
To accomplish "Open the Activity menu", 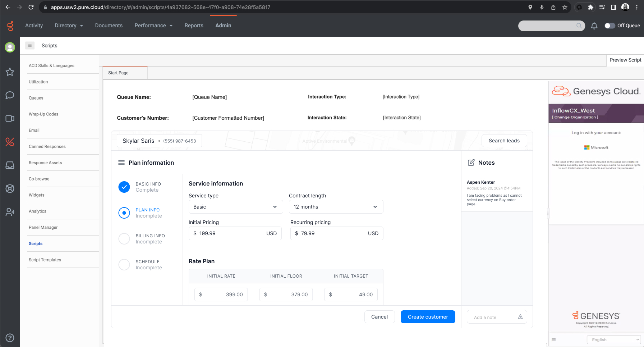I will (x=34, y=26).
